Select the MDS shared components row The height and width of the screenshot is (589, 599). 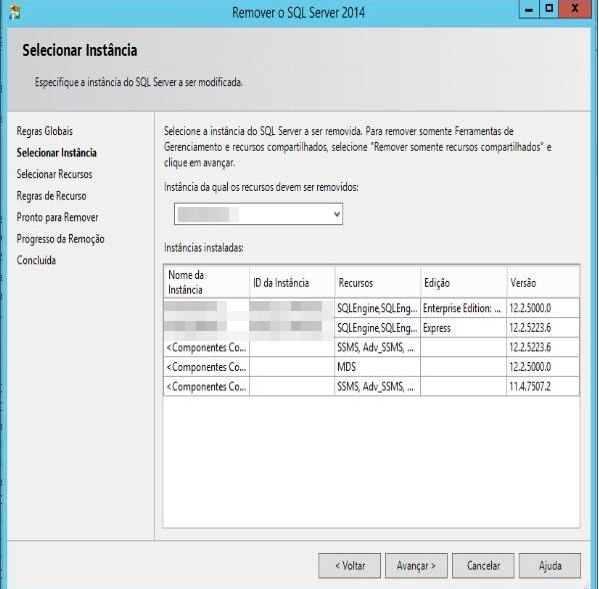[x=371, y=367]
